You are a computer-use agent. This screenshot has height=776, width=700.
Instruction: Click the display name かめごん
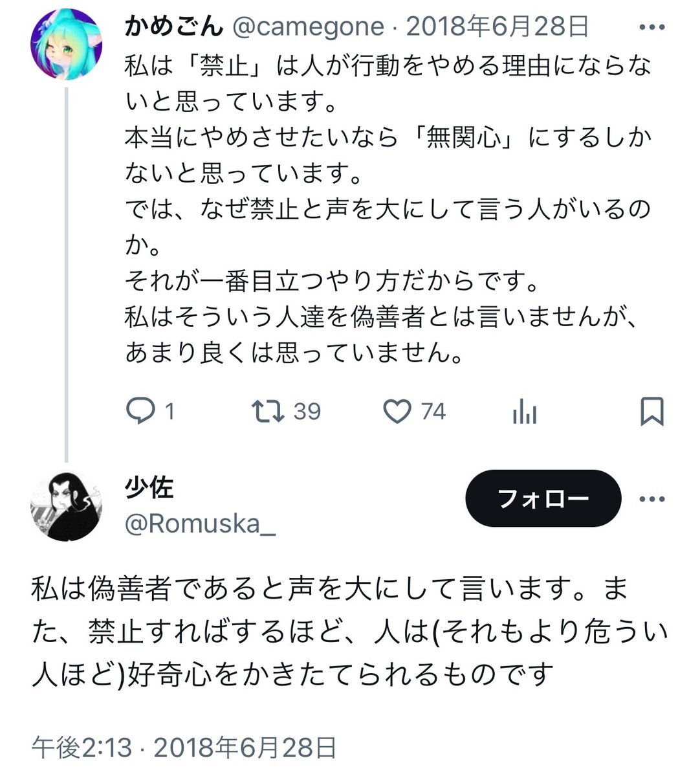tap(173, 27)
